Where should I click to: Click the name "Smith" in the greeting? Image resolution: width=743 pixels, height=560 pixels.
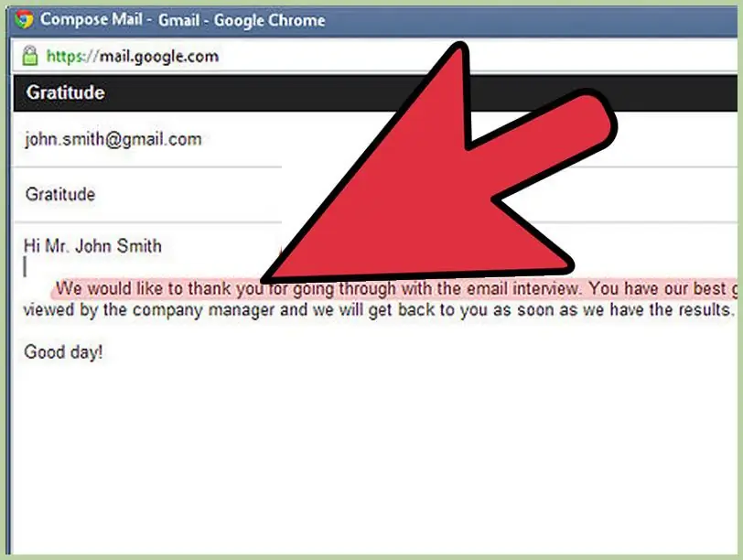pyautogui.click(x=139, y=246)
